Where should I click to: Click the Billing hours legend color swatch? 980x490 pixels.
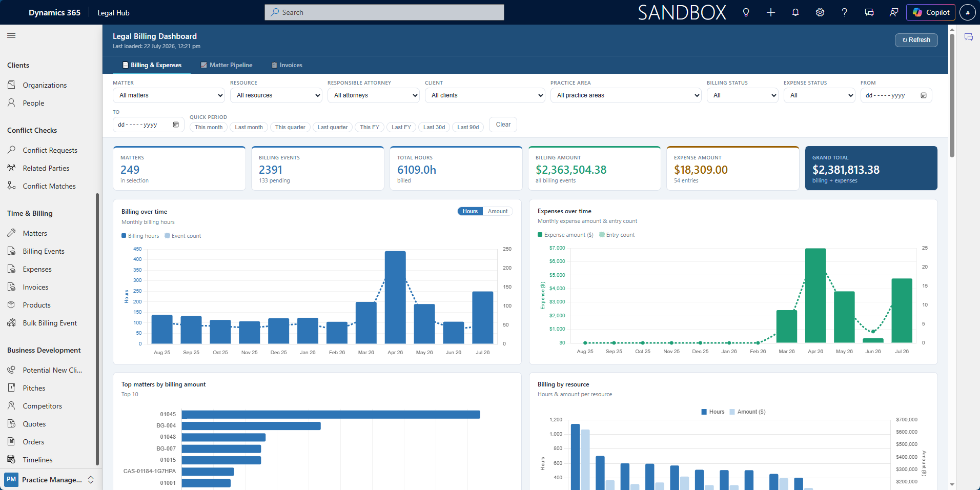(x=124, y=236)
